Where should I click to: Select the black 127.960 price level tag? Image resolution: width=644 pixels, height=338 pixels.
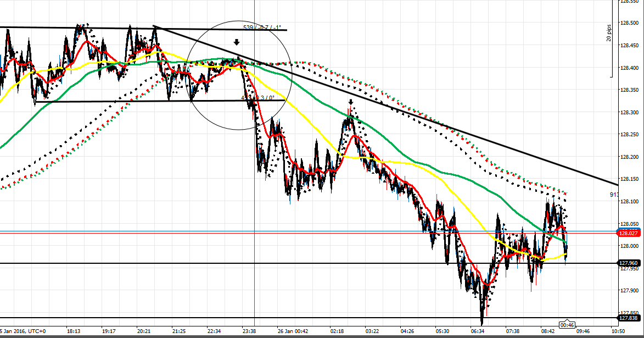click(629, 263)
